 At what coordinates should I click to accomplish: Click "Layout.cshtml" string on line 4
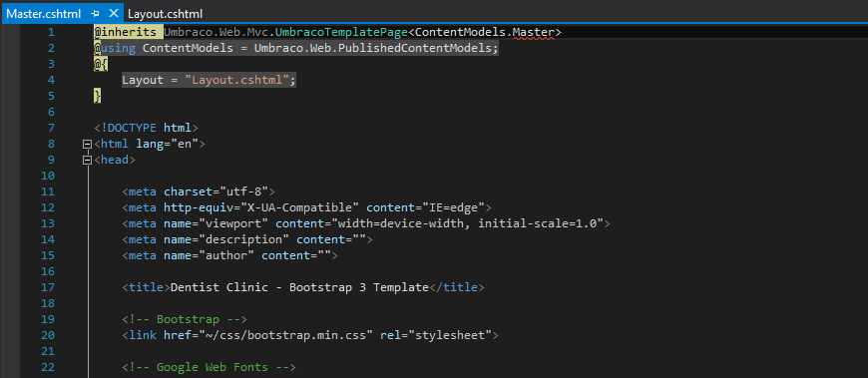[x=236, y=80]
